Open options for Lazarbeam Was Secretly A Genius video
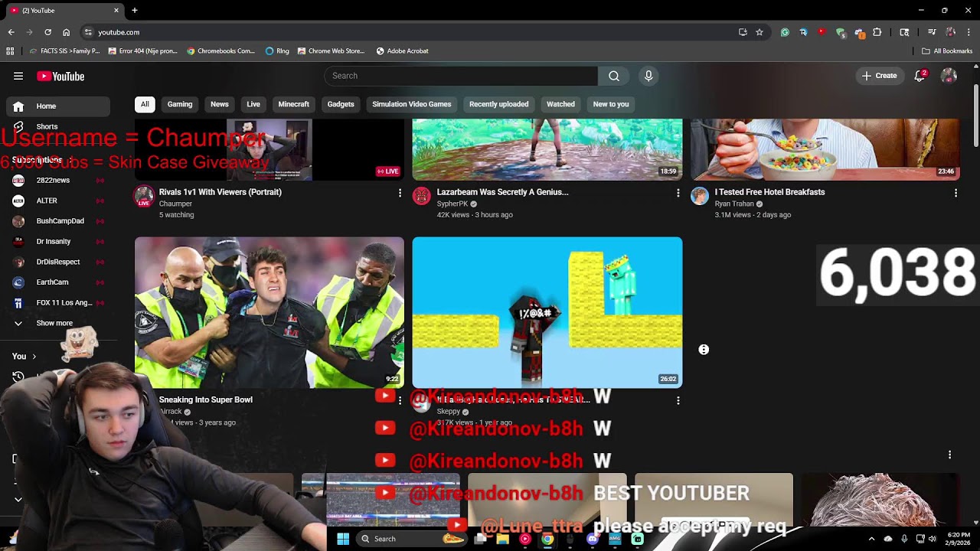 (x=678, y=193)
